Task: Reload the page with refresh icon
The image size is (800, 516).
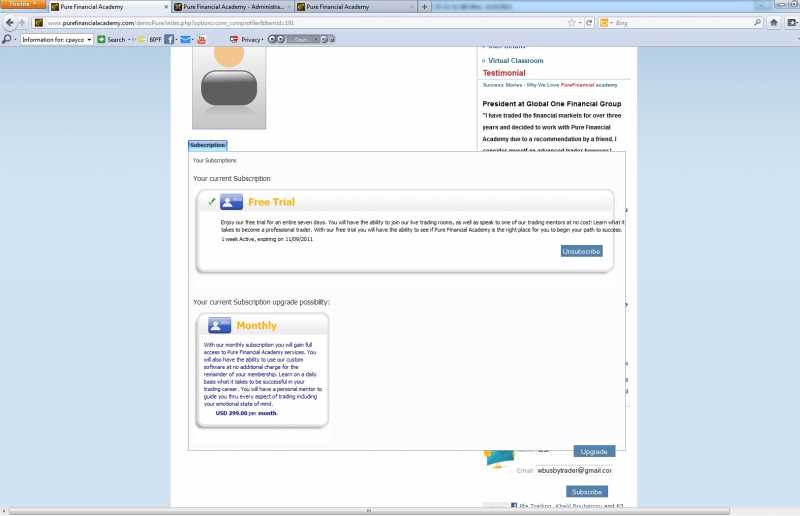Action: coord(589,22)
